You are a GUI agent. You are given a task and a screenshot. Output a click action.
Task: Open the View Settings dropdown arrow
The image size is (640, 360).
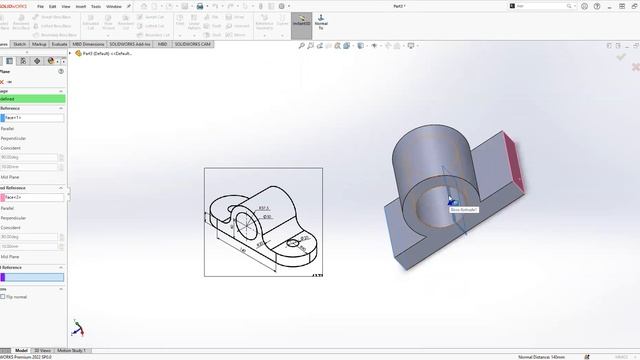pyautogui.click(x=418, y=46)
